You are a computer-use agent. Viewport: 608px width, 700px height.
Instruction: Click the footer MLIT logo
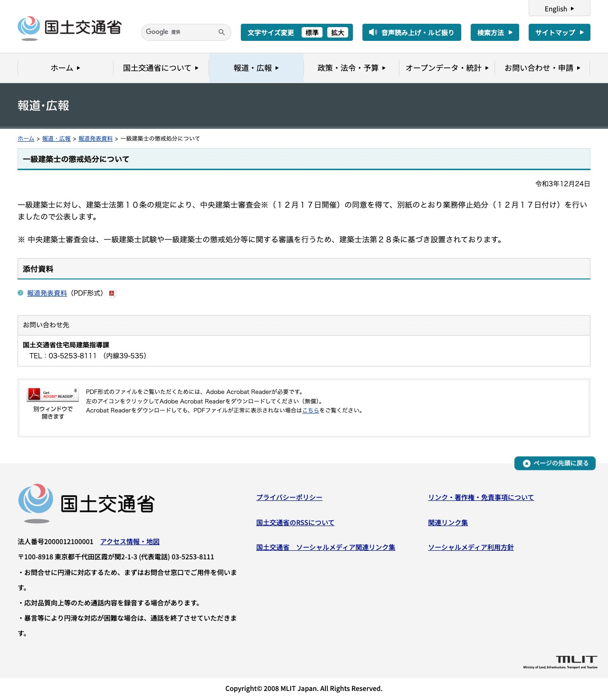[86, 504]
